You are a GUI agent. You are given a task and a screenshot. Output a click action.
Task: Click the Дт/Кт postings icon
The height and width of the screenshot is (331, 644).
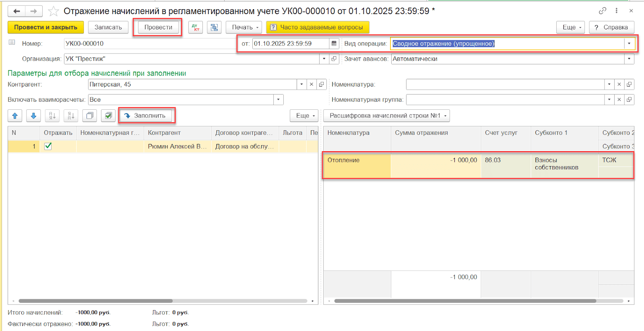[196, 27]
